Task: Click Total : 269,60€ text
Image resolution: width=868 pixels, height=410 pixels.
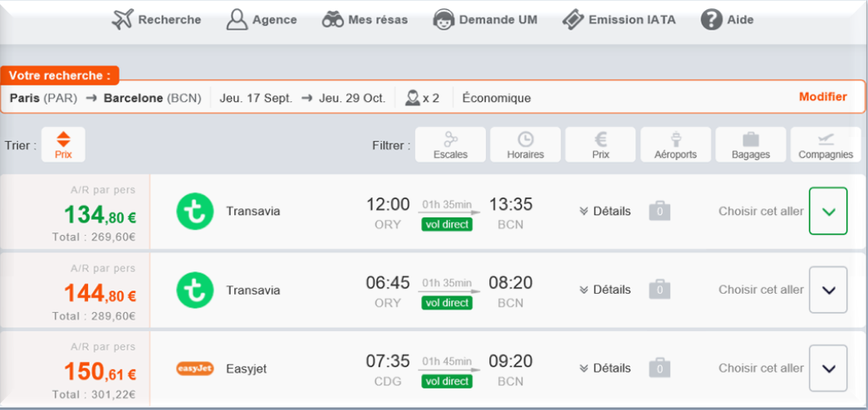Action: point(94,238)
